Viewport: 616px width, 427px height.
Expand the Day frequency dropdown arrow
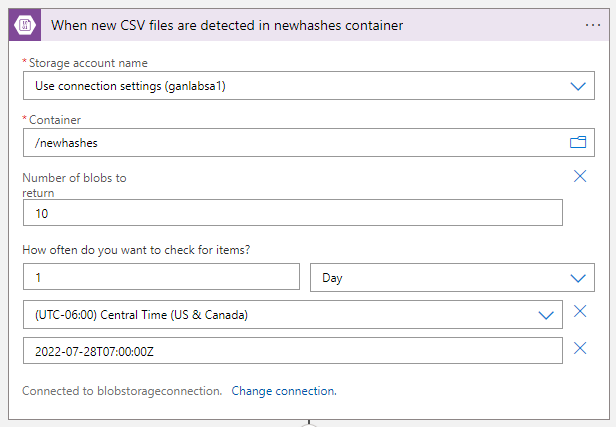577,278
